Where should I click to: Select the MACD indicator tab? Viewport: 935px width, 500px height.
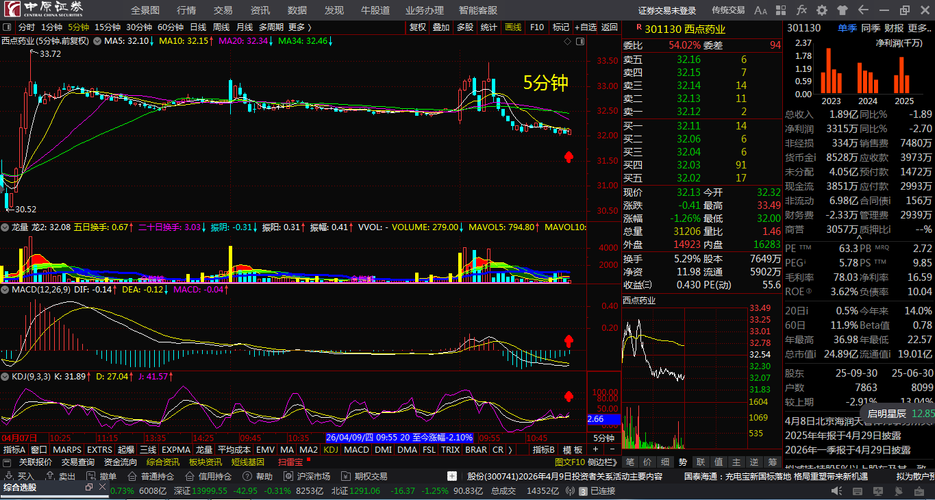(357, 450)
